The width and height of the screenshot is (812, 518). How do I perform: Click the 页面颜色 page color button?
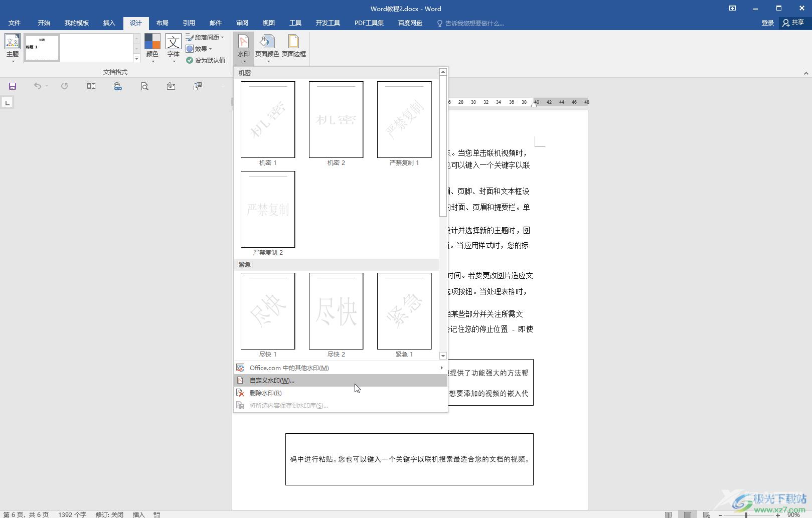coord(267,48)
